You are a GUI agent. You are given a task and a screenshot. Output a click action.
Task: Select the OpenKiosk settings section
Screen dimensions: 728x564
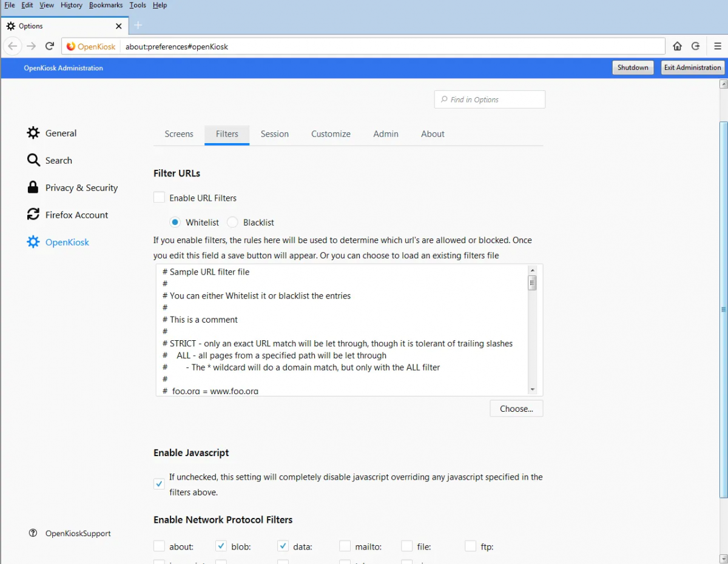67,242
